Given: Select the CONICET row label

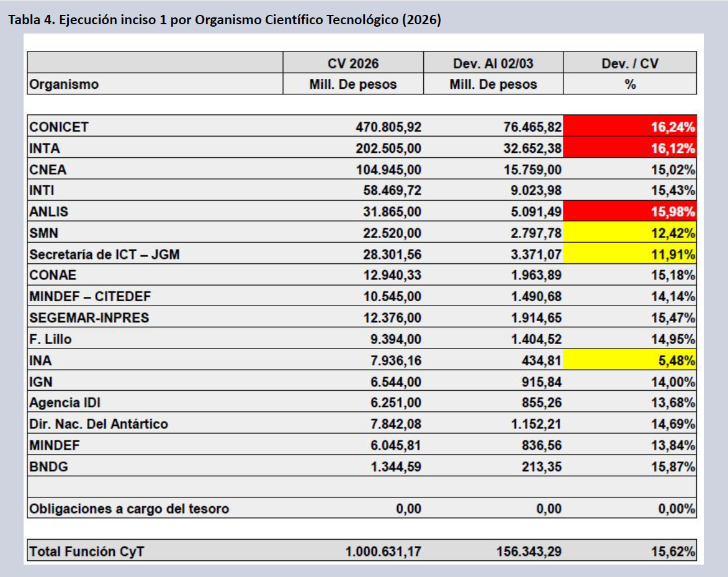Looking at the screenshot, I should pos(60,127).
